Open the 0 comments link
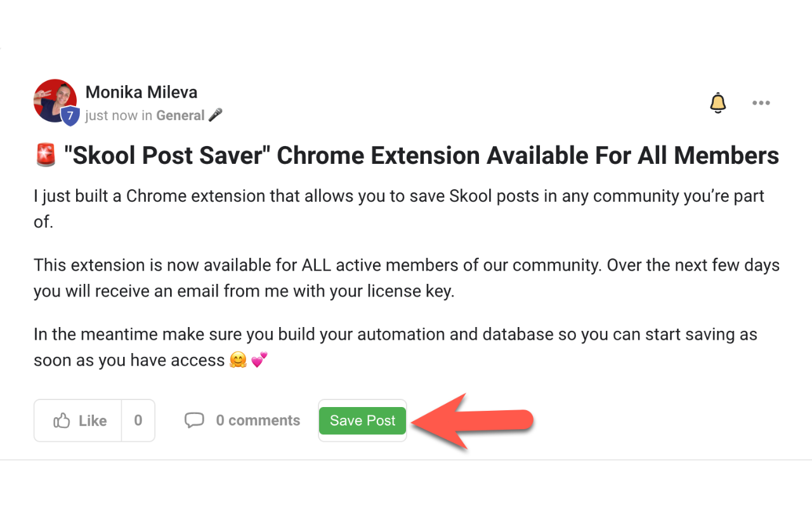The image size is (812, 508). pyautogui.click(x=258, y=420)
